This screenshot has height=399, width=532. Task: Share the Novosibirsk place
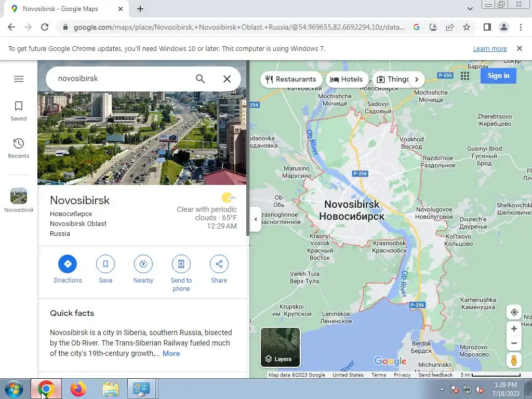coord(219,270)
